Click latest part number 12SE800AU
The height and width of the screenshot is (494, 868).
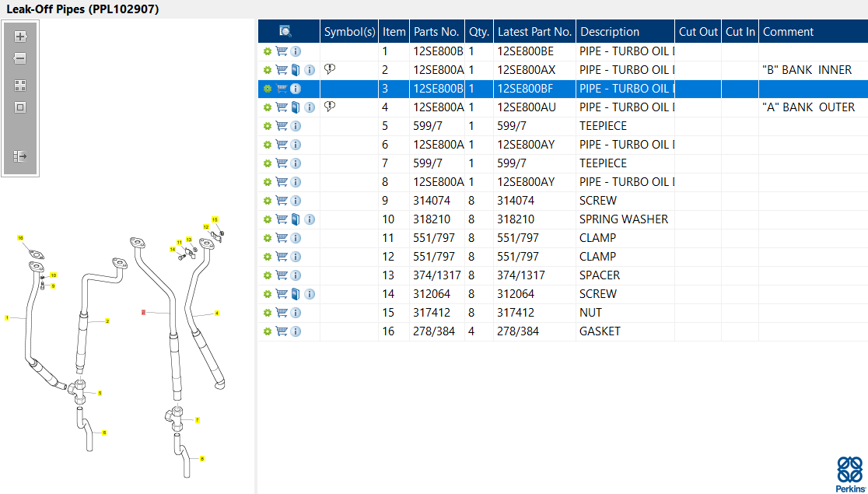tap(527, 107)
